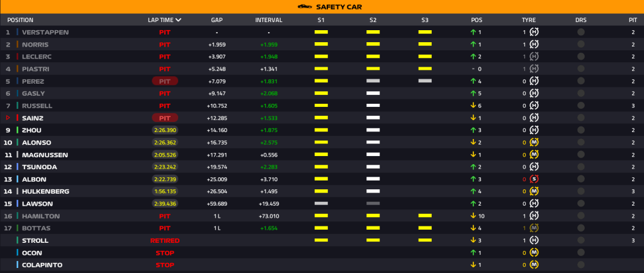Click Russell's yellow position-loss arrow
The image size is (644, 273).
[x=473, y=106]
